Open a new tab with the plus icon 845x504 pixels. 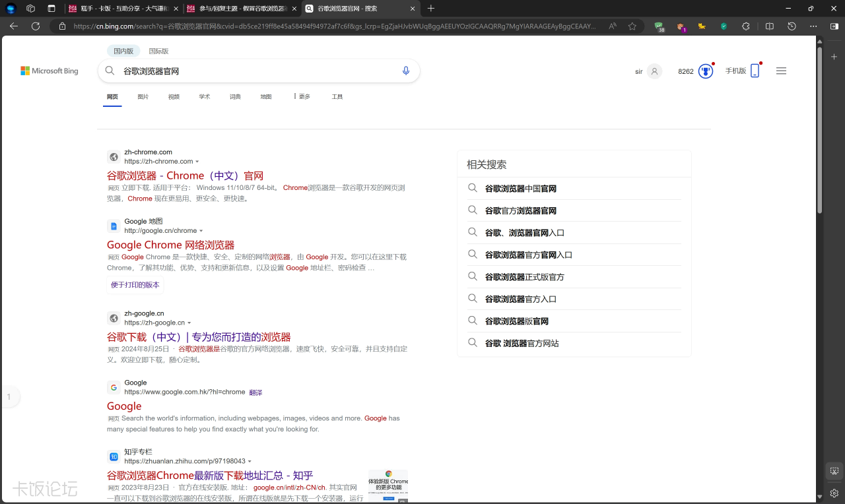click(431, 9)
